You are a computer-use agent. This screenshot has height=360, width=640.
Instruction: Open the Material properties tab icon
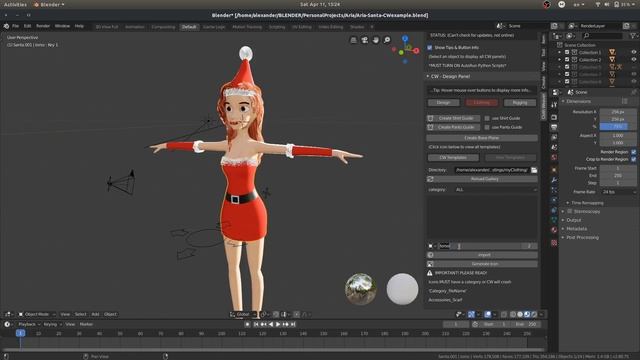pyautogui.click(x=554, y=230)
